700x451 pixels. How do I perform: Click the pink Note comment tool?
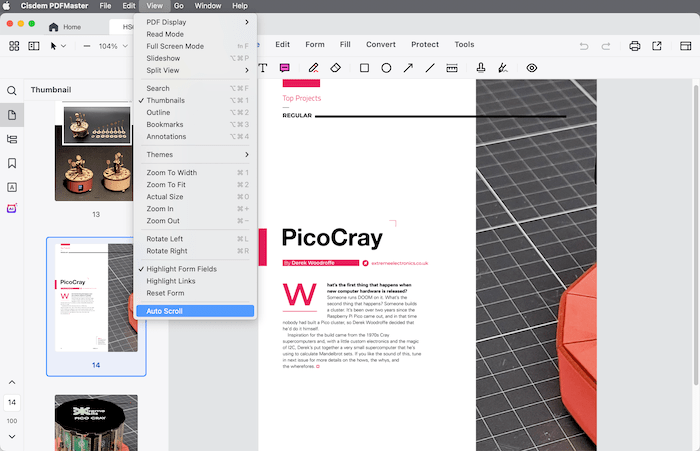285,68
